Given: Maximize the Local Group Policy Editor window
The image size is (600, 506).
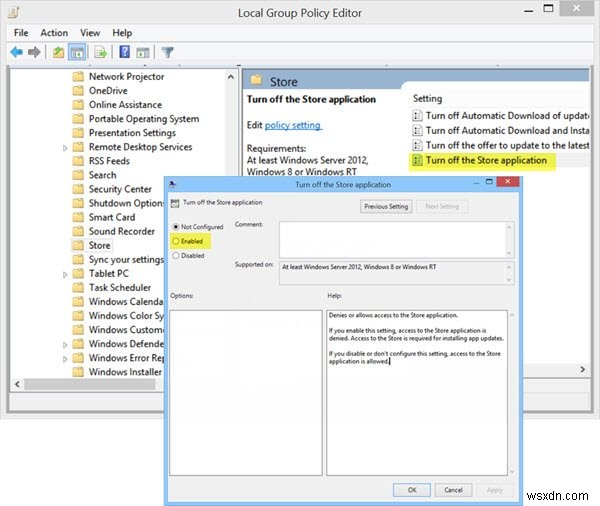Looking at the screenshot, I should pos(548,9).
